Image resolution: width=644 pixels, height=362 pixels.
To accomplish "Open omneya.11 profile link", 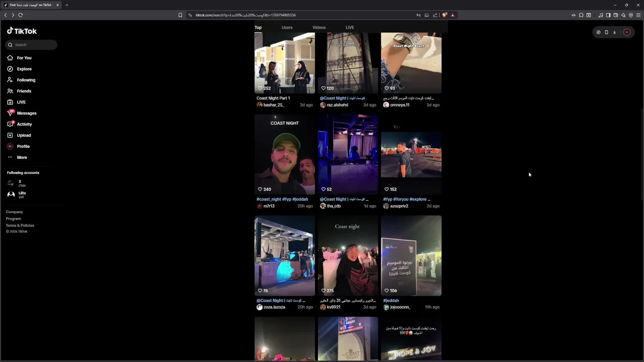I will pos(400,105).
